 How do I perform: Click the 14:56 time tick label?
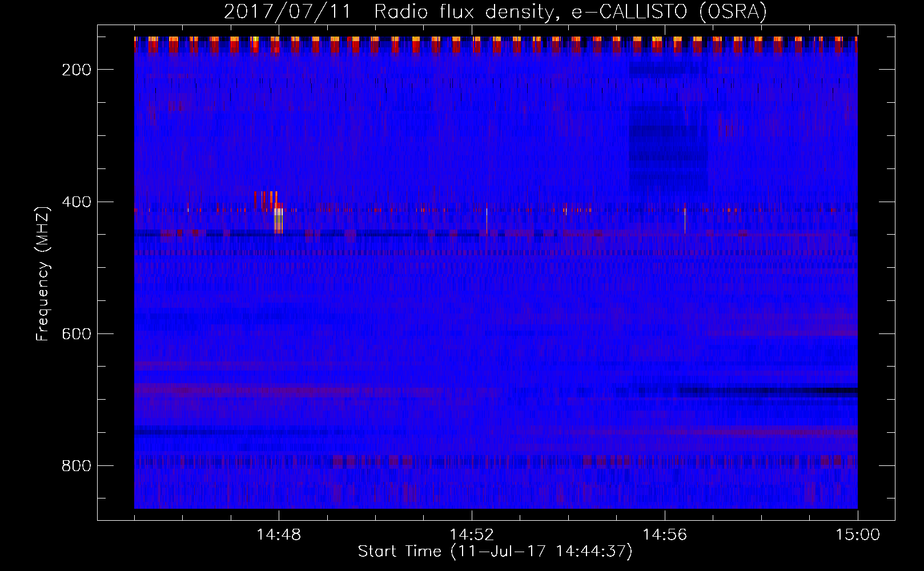tap(665, 534)
